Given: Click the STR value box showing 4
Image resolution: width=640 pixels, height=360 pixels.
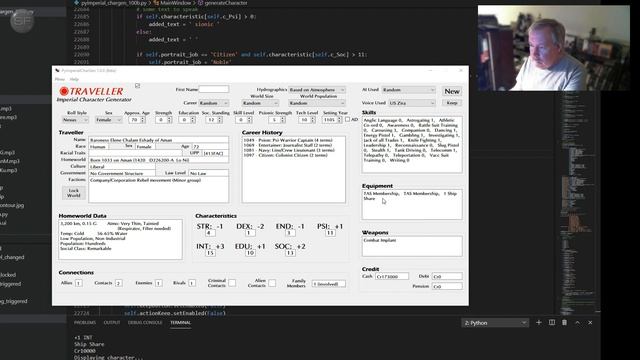Looking at the screenshot, I should (x=210, y=233).
